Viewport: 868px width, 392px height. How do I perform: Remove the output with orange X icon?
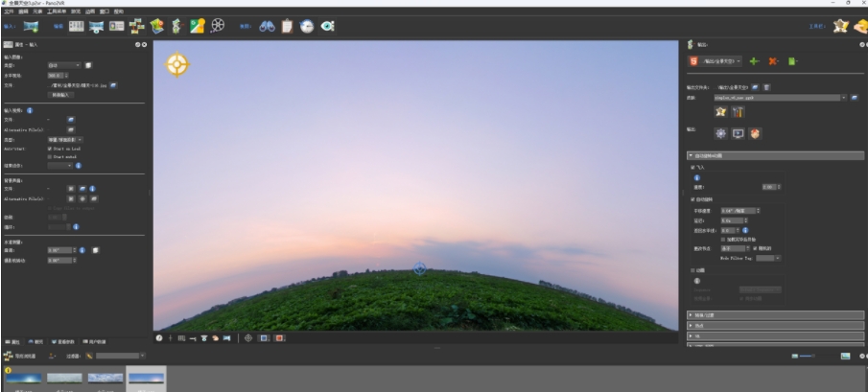click(773, 61)
